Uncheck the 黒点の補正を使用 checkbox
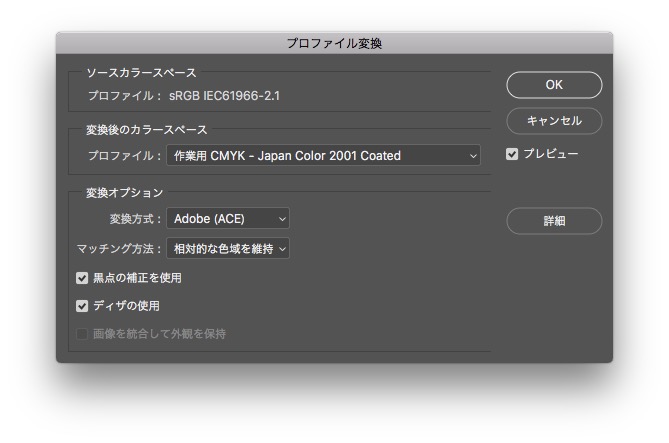 coord(82,278)
